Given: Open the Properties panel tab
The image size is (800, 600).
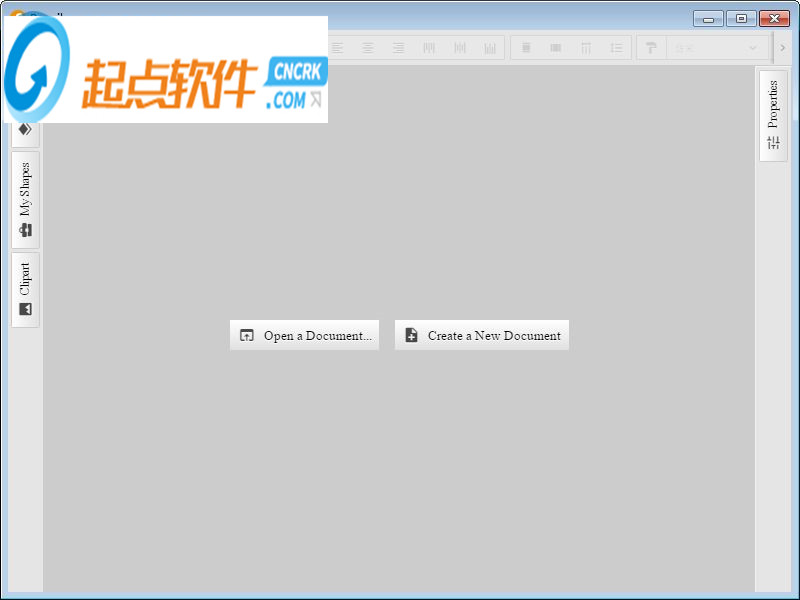Looking at the screenshot, I should pos(773,116).
